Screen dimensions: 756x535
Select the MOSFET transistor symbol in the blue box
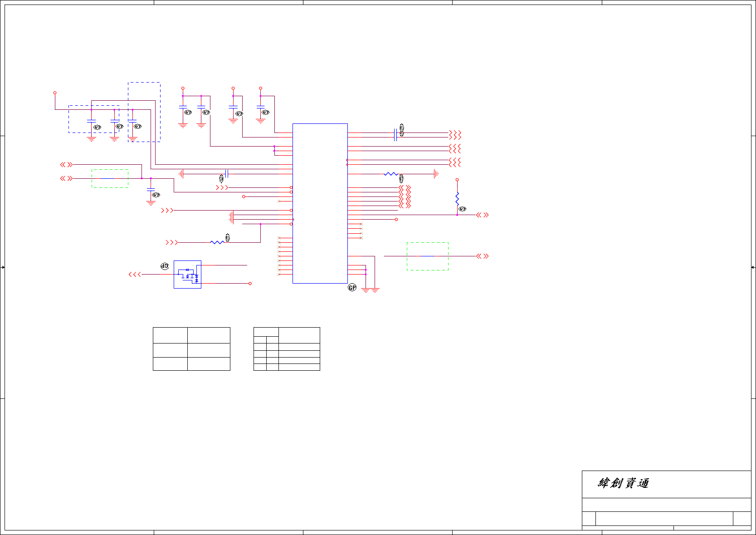(x=188, y=275)
